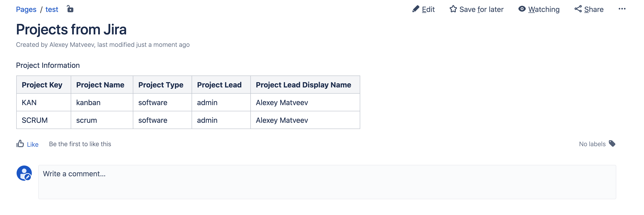644x215 pixels.
Task: Click the star icon for Save for later
Action: click(453, 9)
